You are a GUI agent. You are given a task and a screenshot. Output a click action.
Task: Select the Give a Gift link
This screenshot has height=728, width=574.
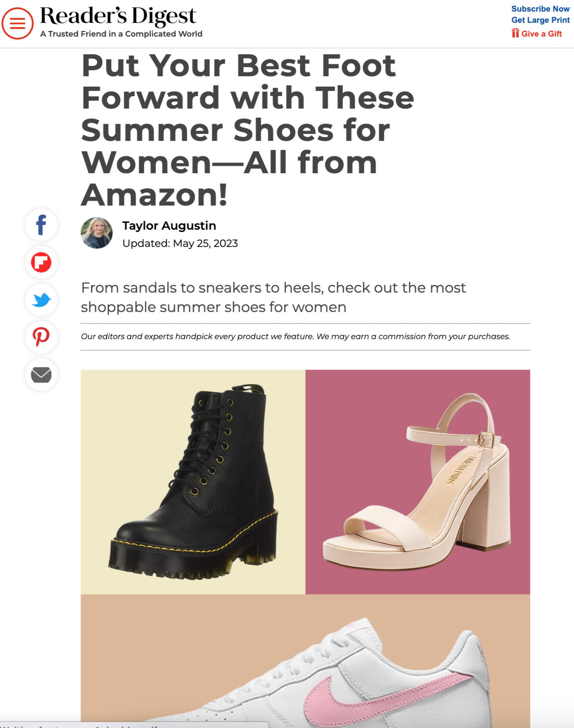541,34
